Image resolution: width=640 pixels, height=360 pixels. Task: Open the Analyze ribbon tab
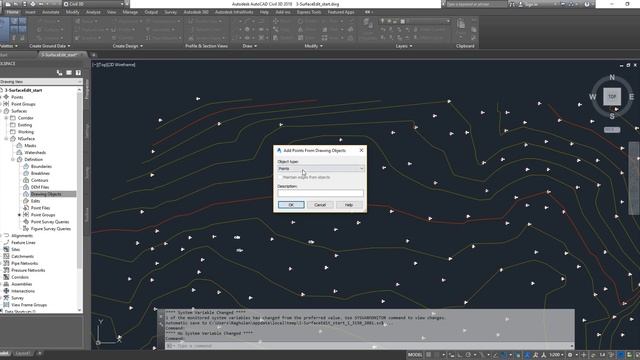tap(93, 12)
